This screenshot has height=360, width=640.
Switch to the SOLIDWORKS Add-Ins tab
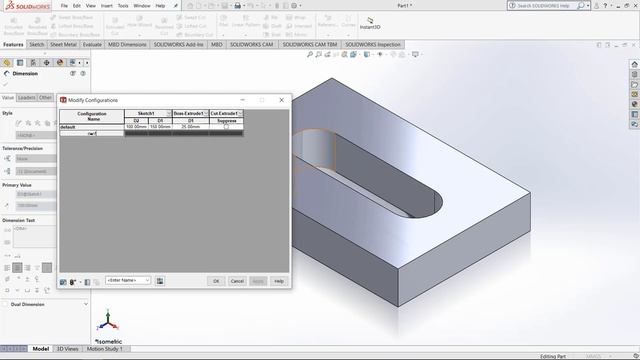[x=178, y=44]
